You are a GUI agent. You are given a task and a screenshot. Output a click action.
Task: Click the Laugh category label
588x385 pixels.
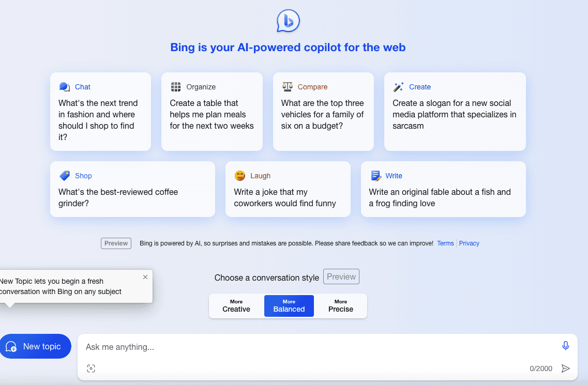tap(260, 176)
